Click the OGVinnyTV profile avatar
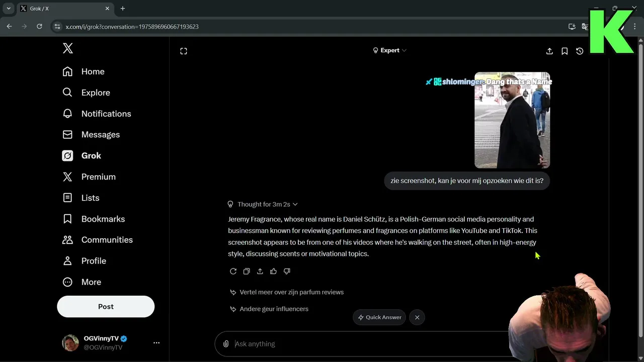This screenshot has width=644, height=362. [70, 343]
